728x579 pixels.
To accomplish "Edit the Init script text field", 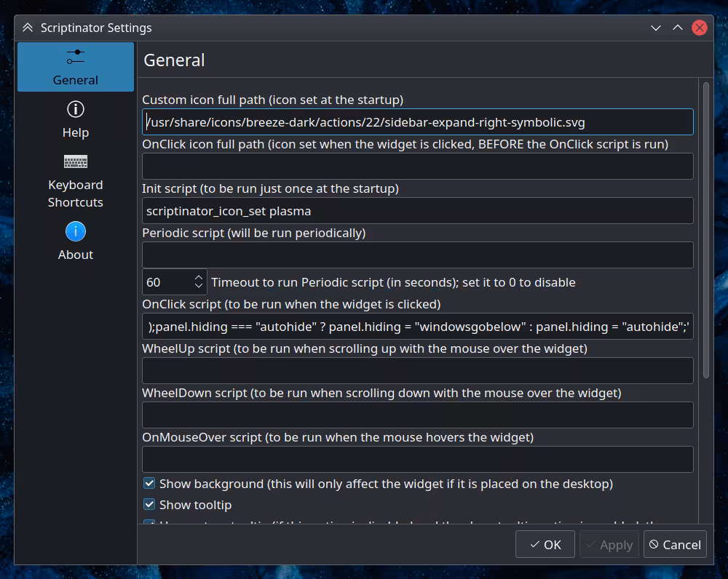I will (x=417, y=211).
